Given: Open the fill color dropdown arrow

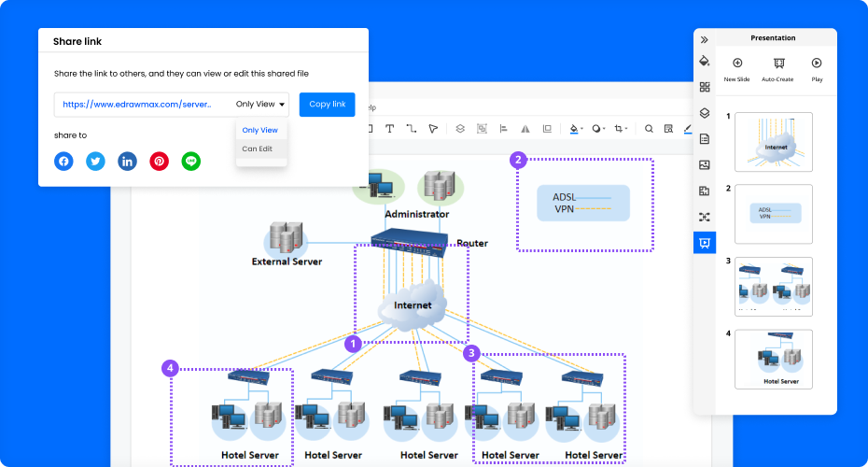Looking at the screenshot, I should (x=583, y=129).
